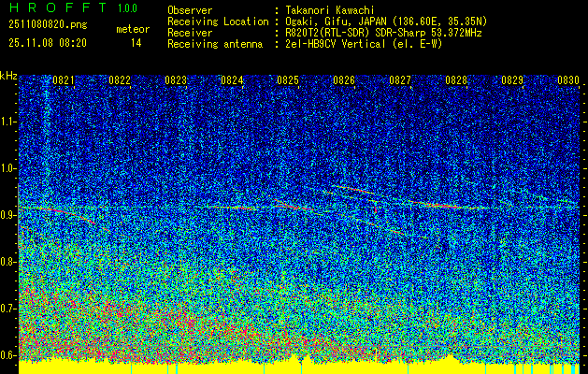Viewport: 588px width, 374px height.
Task: Click time marker 0824
Action: coord(232,79)
